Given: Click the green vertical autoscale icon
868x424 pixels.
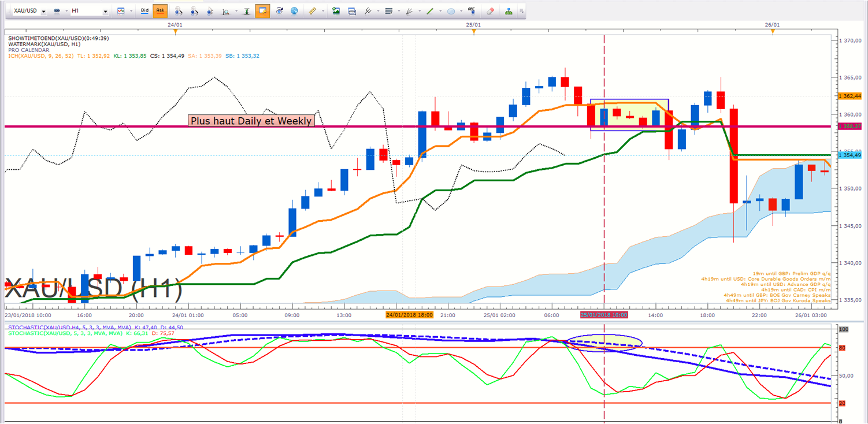Looking at the screenshot, I should click(x=247, y=11).
